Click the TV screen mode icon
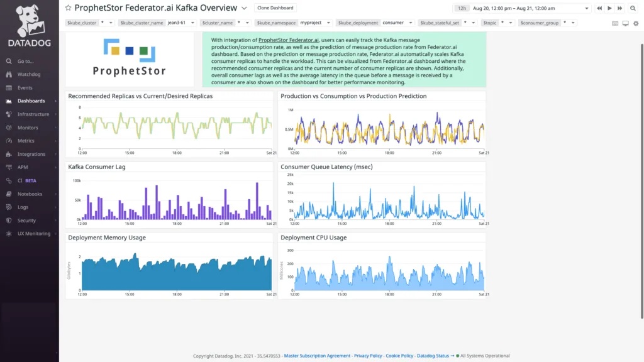644x362 pixels. (625, 23)
